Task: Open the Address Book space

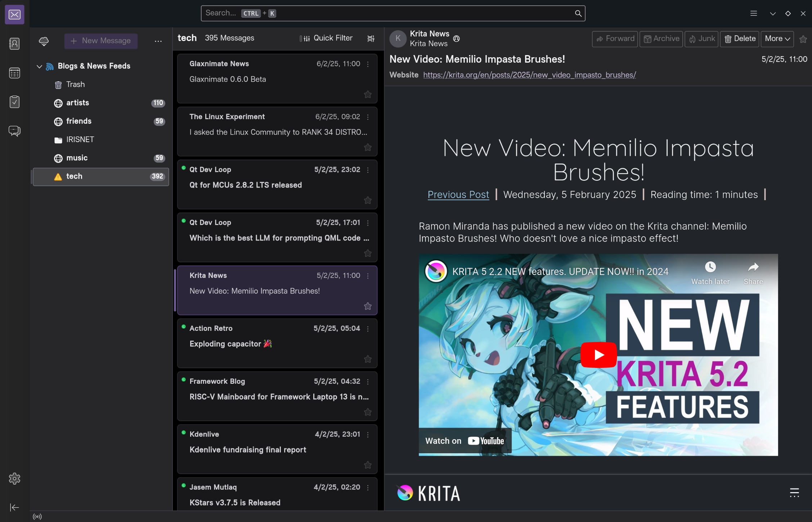Action: point(14,44)
